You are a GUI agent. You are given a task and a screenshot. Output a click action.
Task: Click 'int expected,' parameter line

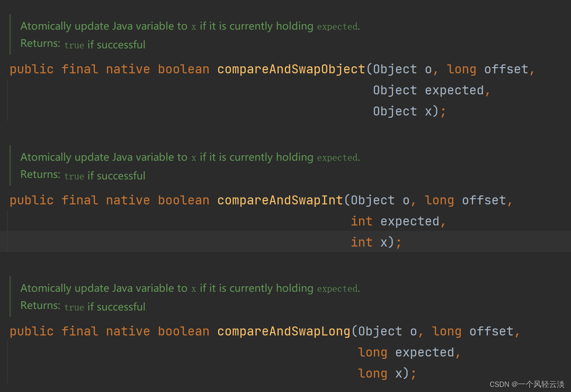click(398, 221)
